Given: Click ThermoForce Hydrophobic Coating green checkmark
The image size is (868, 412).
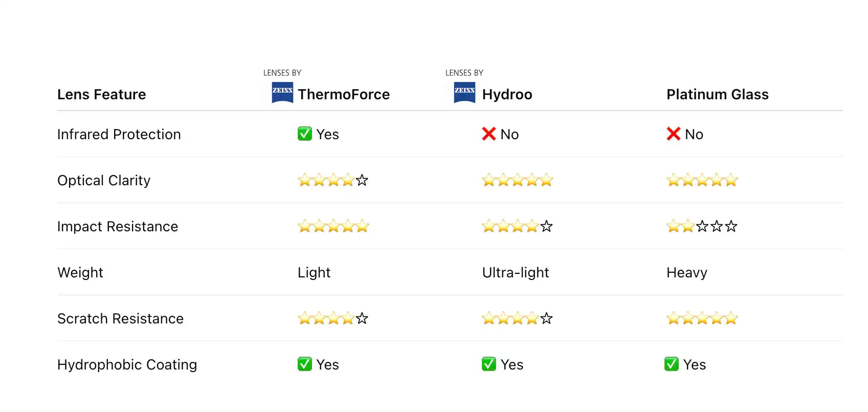Looking at the screenshot, I should coord(305,364).
